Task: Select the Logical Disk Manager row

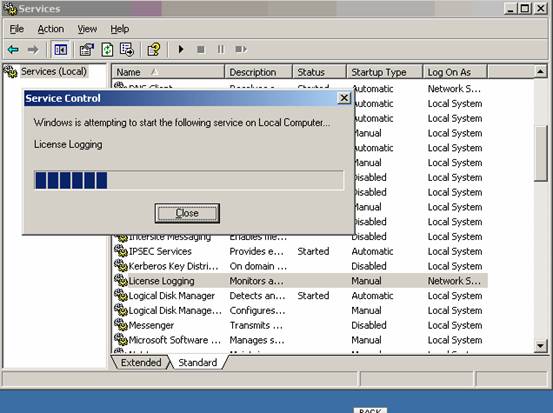Action: point(300,296)
